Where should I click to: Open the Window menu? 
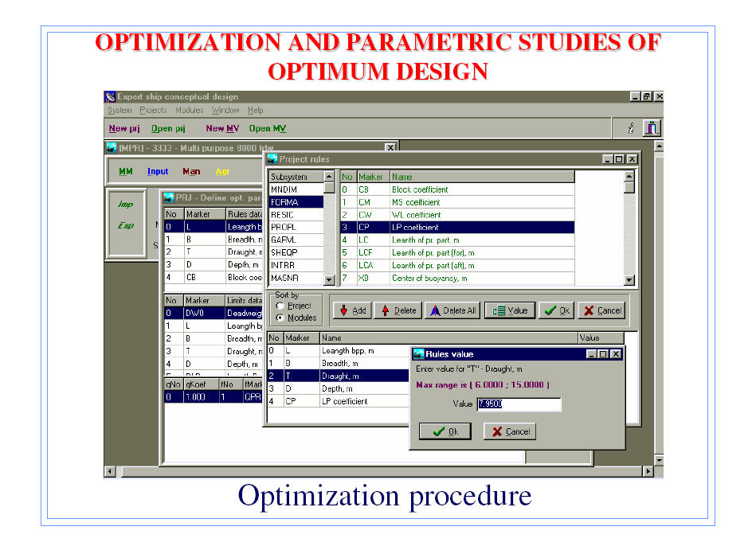click(x=225, y=111)
